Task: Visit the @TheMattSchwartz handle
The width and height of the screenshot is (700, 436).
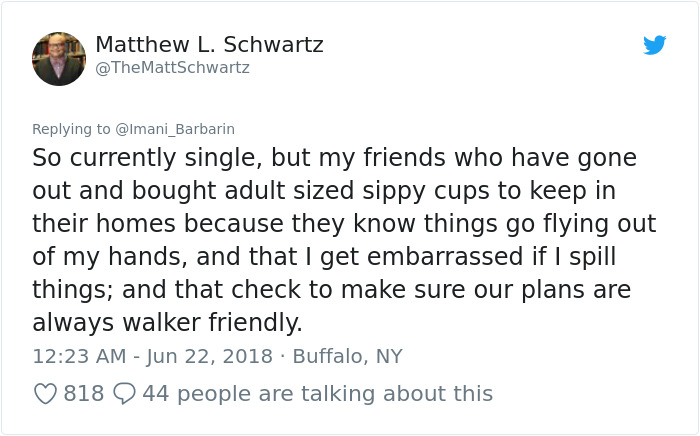Action: point(172,68)
